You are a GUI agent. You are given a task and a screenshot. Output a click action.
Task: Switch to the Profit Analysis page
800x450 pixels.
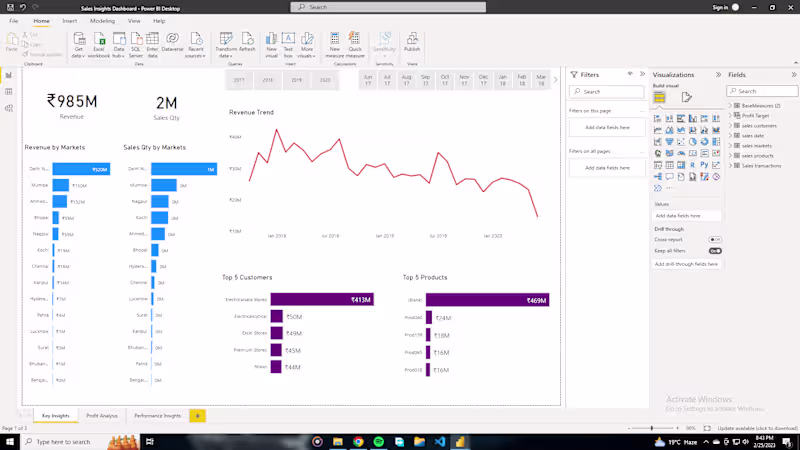click(102, 416)
